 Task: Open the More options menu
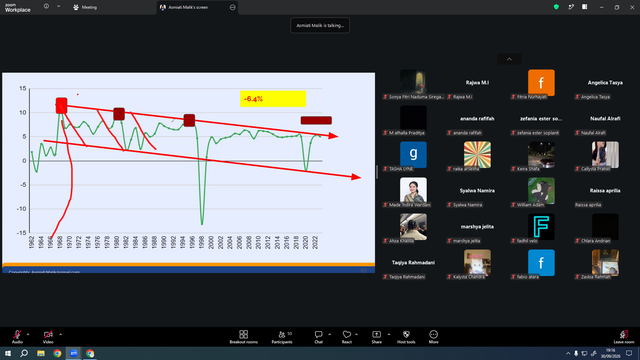[x=433, y=337]
